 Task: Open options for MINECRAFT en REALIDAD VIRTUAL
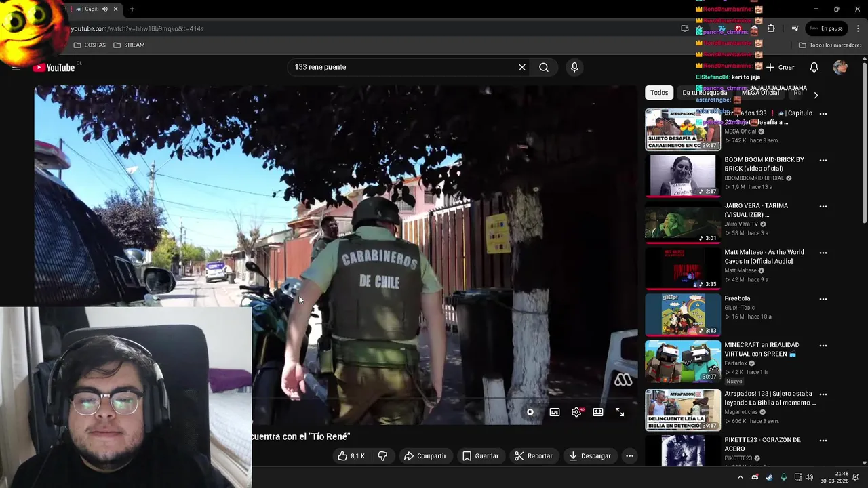823,346
